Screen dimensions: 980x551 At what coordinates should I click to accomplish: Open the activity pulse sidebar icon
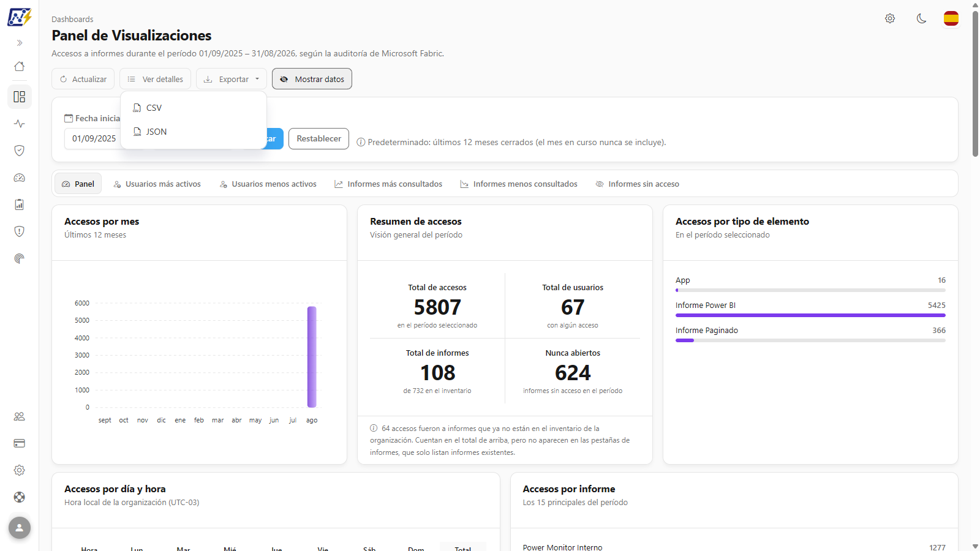pos(20,124)
